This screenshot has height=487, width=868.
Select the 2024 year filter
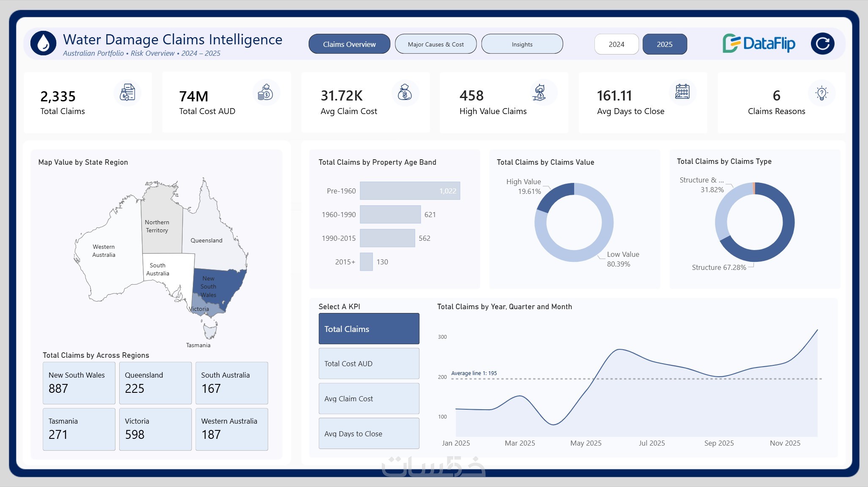pyautogui.click(x=616, y=44)
